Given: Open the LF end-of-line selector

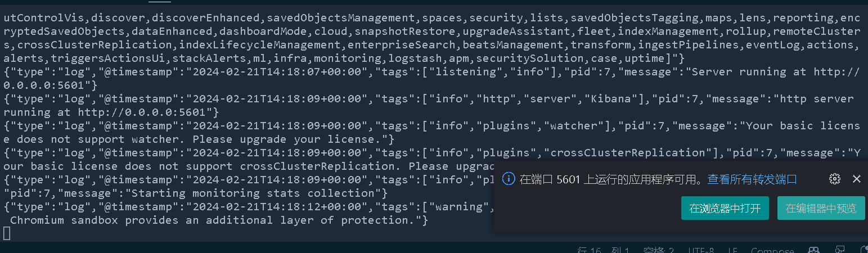Looking at the screenshot, I should click(733, 250).
